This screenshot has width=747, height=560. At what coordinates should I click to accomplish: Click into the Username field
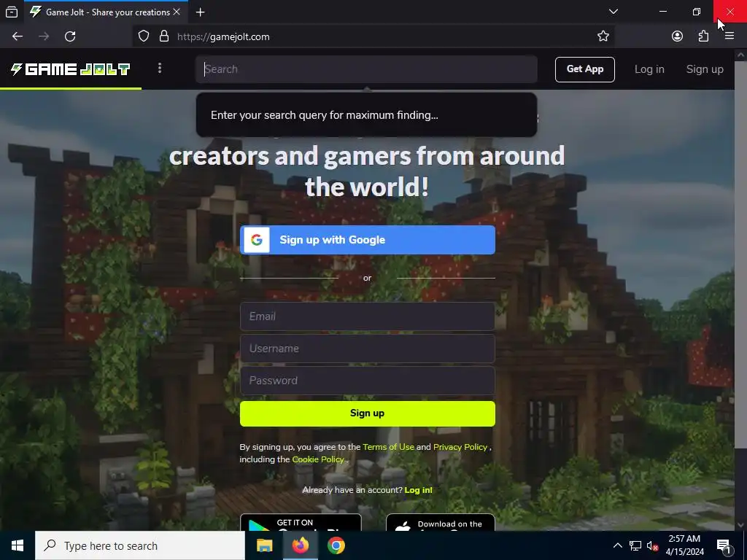point(368,349)
